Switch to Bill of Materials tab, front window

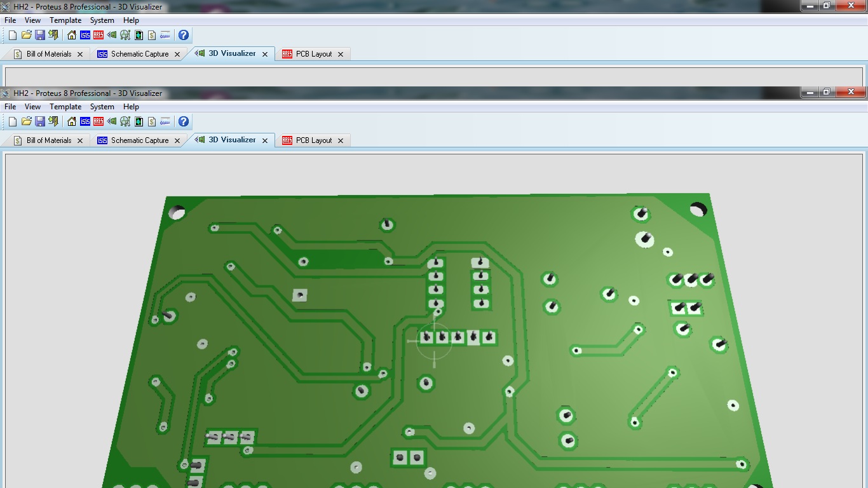pos(48,140)
